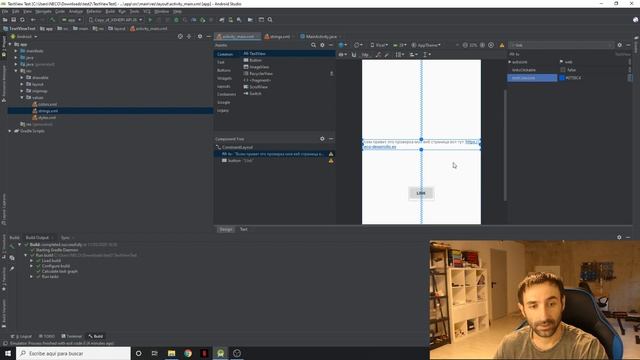640x360 pixels.
Task: Click the Windows Start button
Action: point(8,353)
